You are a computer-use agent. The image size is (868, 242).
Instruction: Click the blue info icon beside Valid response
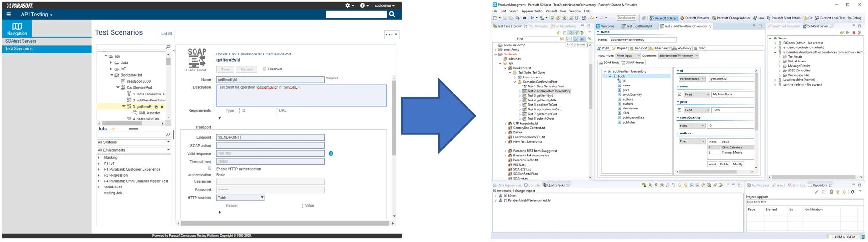(331, 154)
